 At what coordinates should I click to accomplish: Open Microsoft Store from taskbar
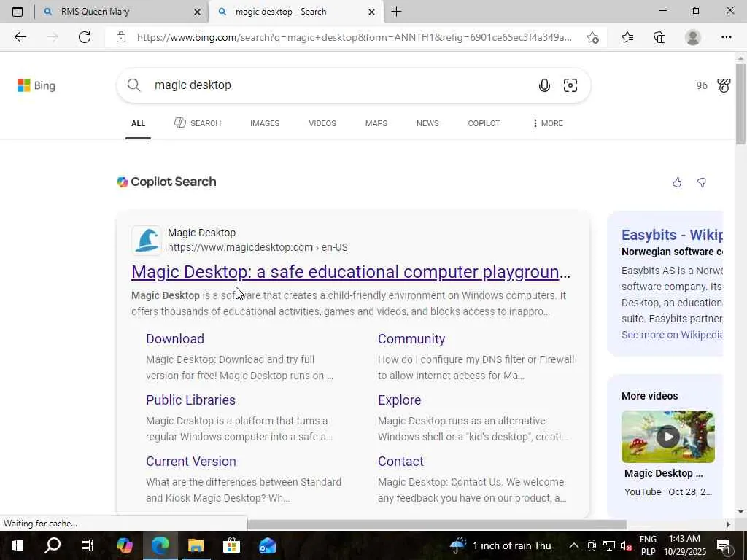tap(231, 545)
